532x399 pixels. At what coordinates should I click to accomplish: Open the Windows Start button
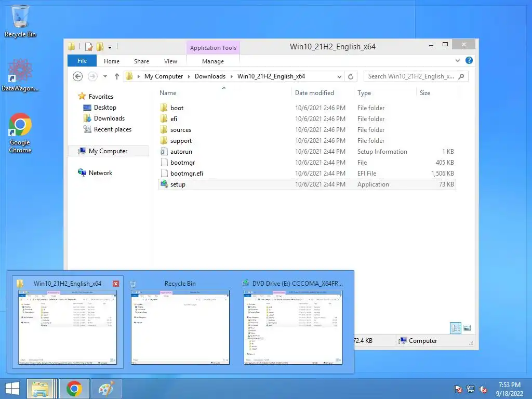coord(12,389)
